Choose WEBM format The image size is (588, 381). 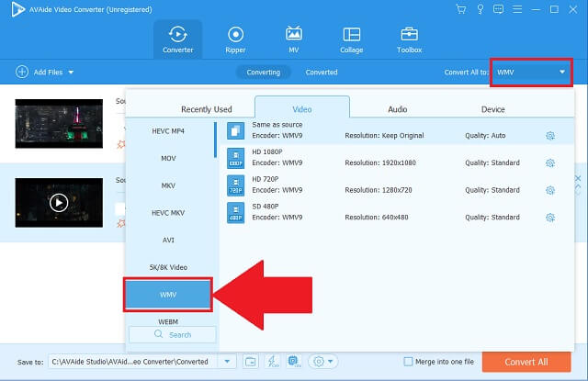168,322
